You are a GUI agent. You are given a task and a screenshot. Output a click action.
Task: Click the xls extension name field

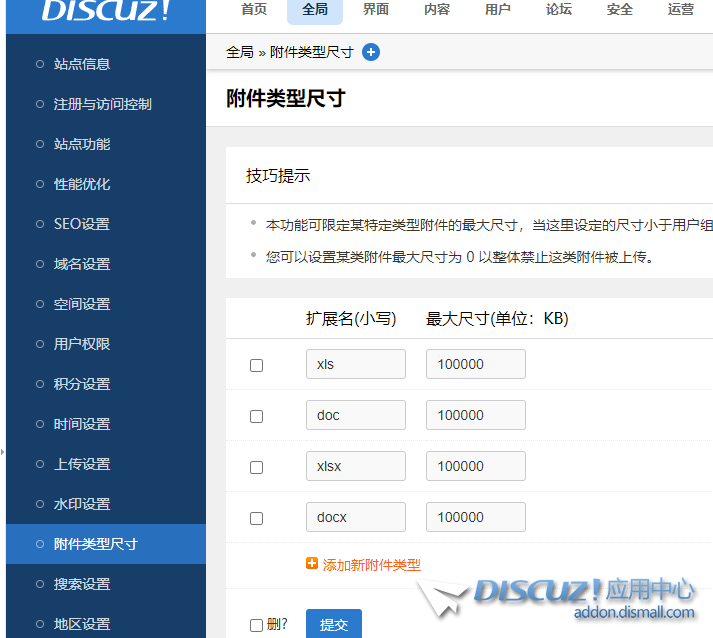point(355,364)
